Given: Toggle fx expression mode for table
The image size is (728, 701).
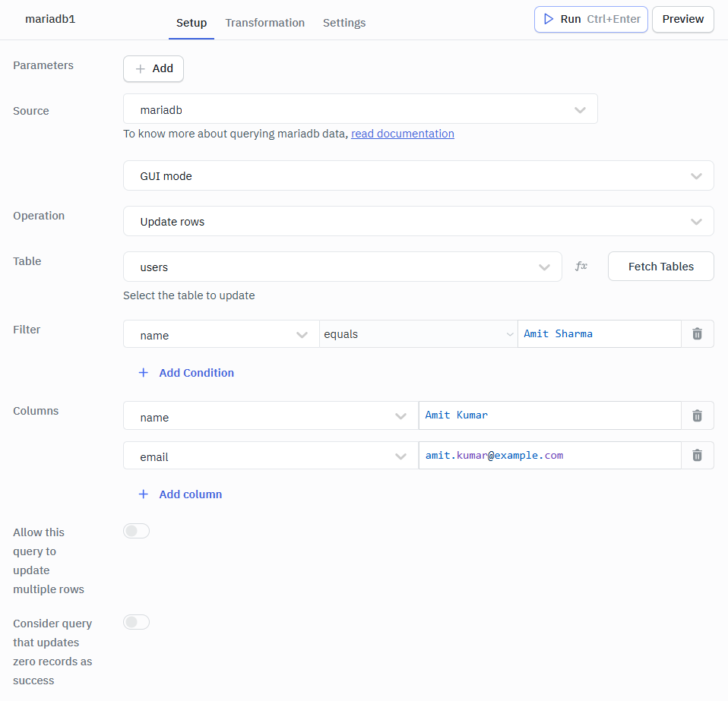Looking at the screenshot, I should pyautogui.click(x=581, y=267).
